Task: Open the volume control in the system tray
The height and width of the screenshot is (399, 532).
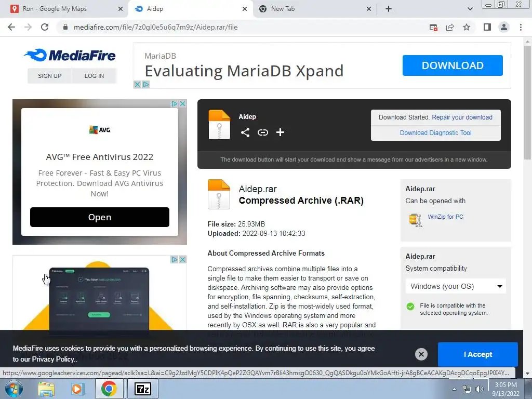Action: pos(480,389)
